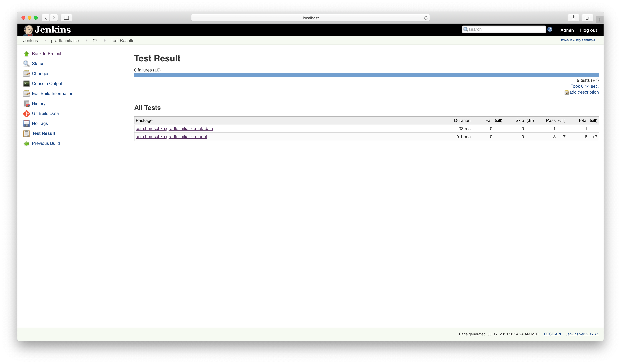621x364 pixels.
Task: Click the add description link
Action: tap(583, 92)
